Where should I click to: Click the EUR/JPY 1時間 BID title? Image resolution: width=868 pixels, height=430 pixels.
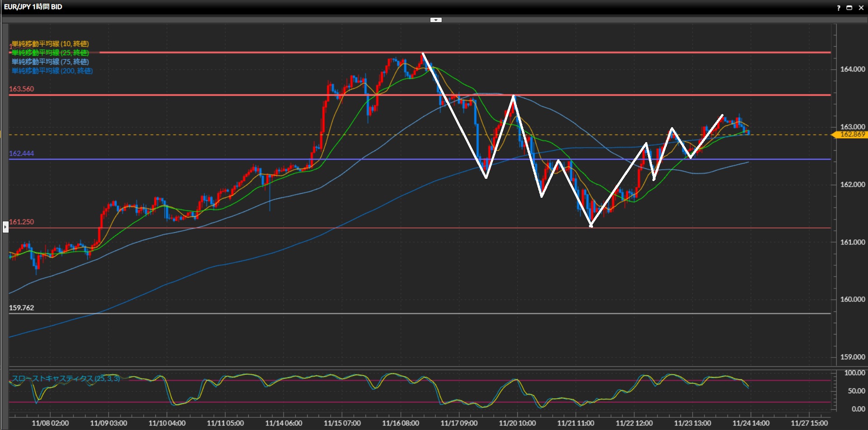(x=33, y=7)
